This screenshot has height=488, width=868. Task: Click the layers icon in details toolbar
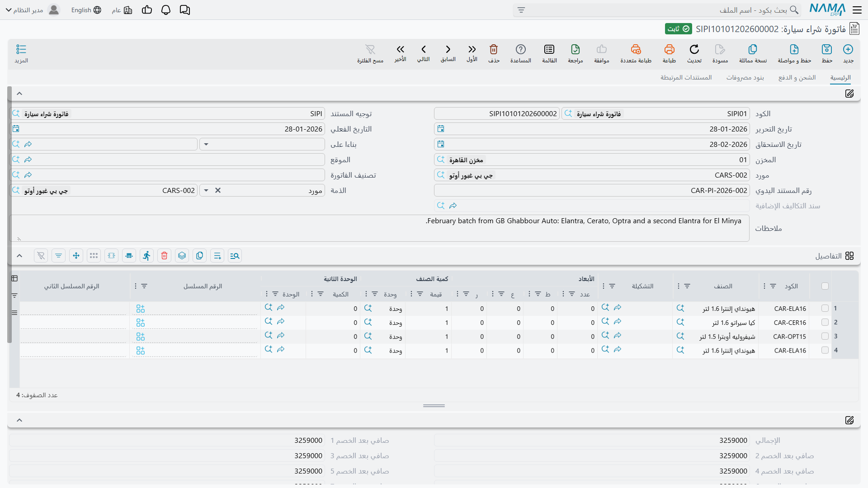click(x=182, y=256)
